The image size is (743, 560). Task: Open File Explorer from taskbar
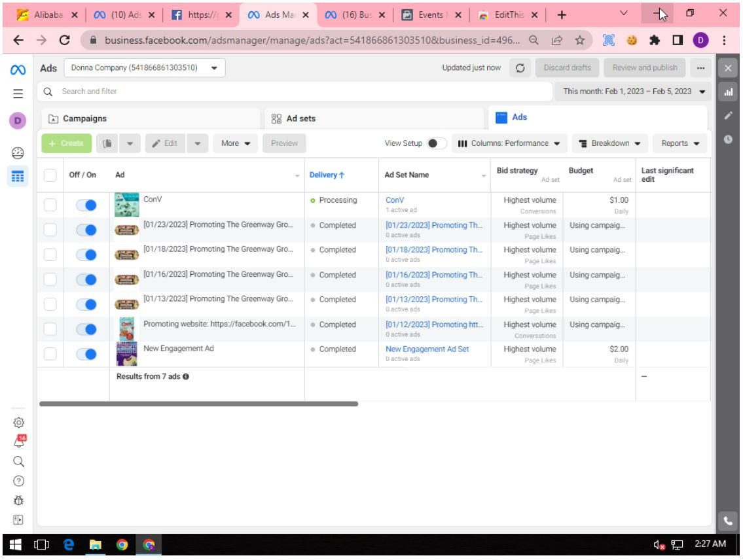click(95, 545)
